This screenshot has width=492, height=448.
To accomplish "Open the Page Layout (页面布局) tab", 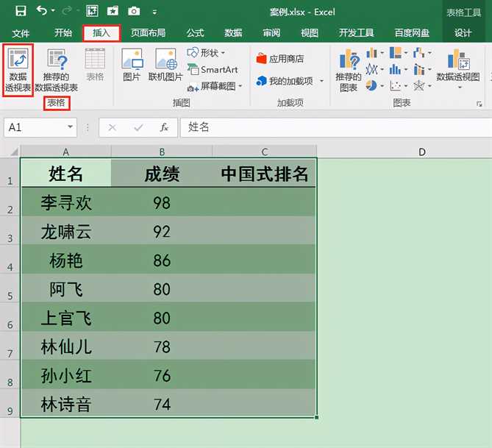I will [148, 33].
